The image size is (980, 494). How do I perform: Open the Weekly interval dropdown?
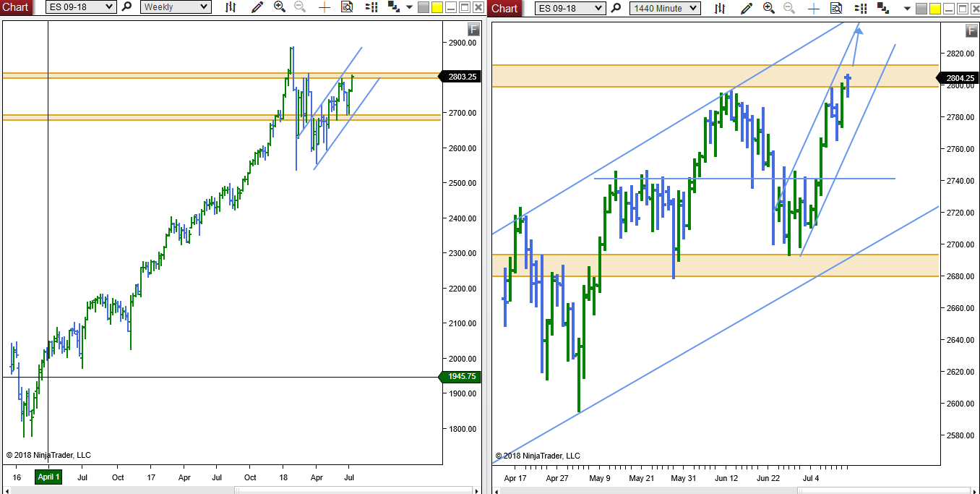coord(176,7)
